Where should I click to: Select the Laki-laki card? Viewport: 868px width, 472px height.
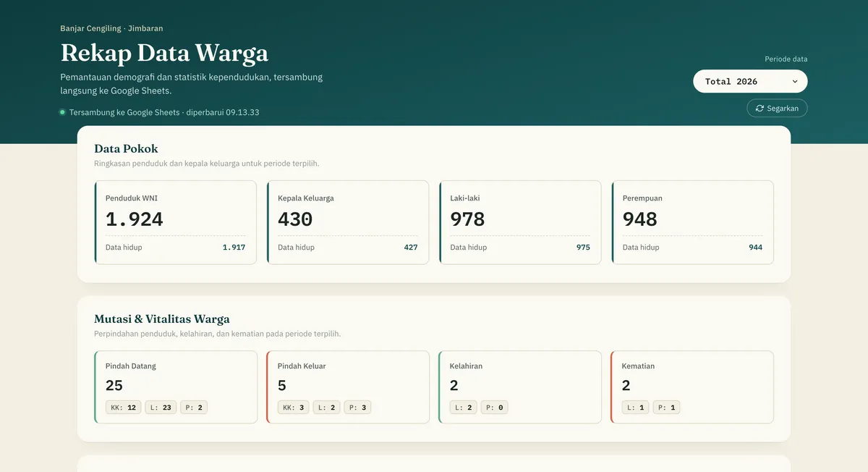pos(520,222)
